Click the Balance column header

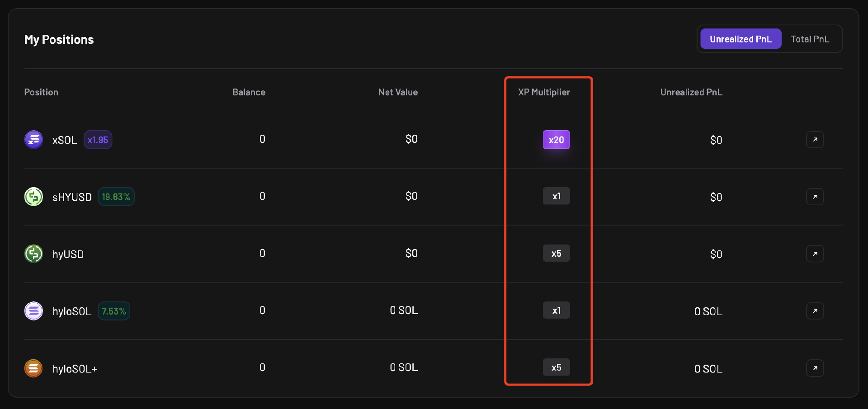pos(249,92)
